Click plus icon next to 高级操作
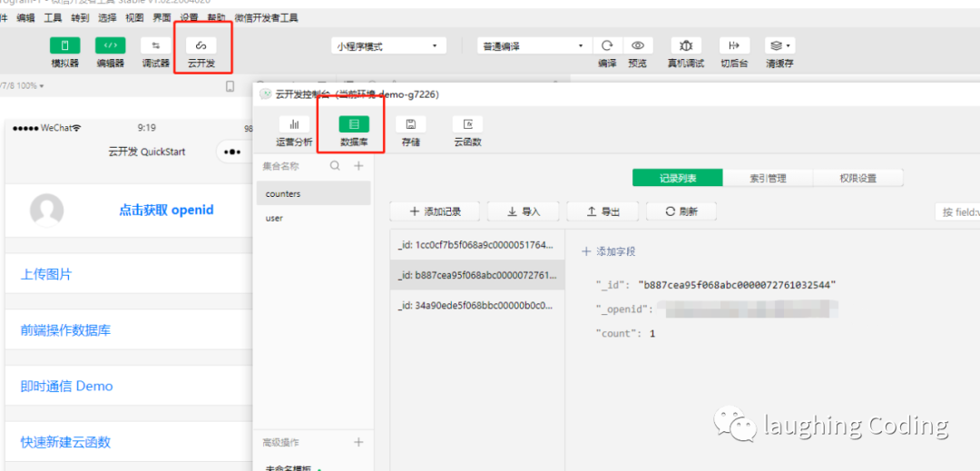Viewport: 980px width, 471px height. pos(358,442)
